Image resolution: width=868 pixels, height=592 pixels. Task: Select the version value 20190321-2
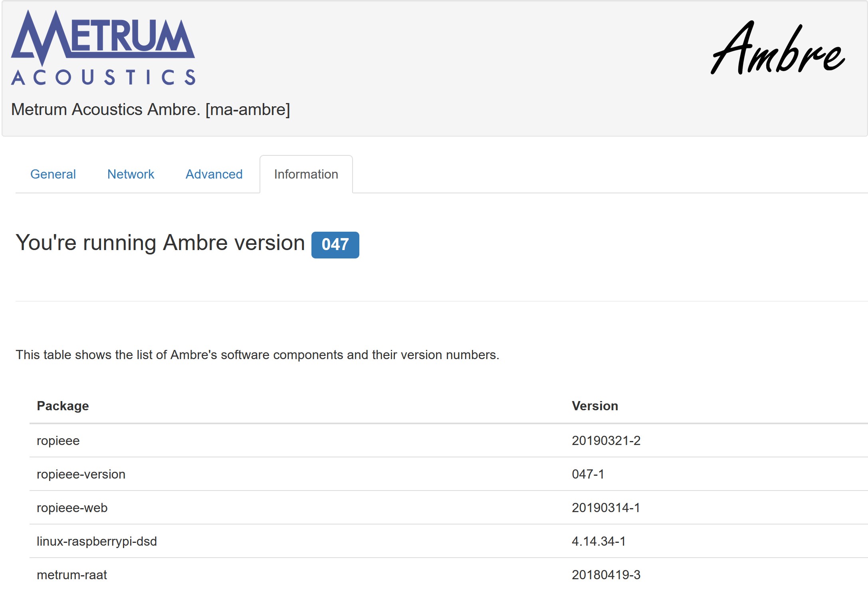pyautogui.click(x=606, y=441)
